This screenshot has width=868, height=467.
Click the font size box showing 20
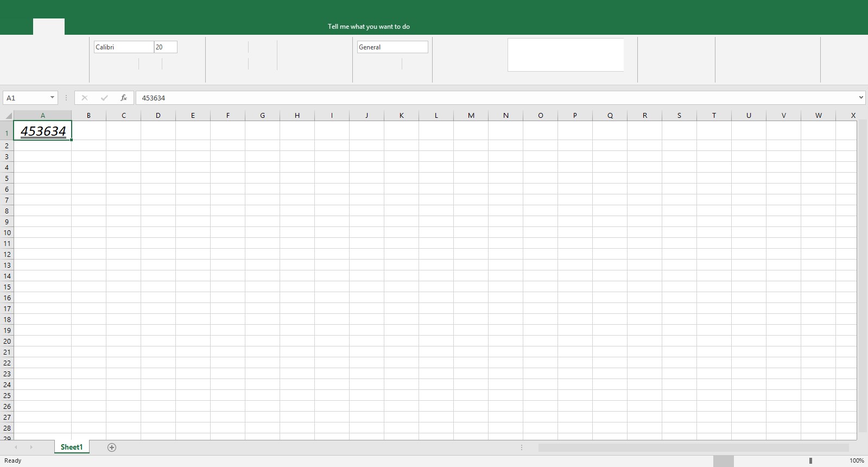coord(166,47)
